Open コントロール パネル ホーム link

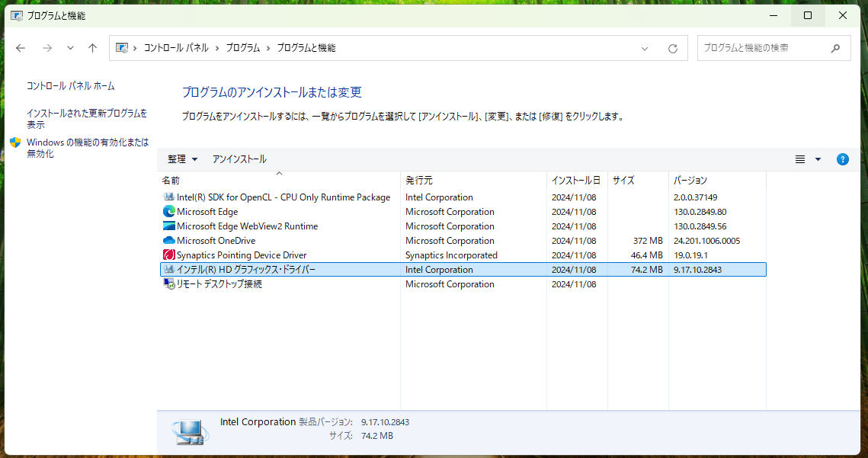point(70,86)
